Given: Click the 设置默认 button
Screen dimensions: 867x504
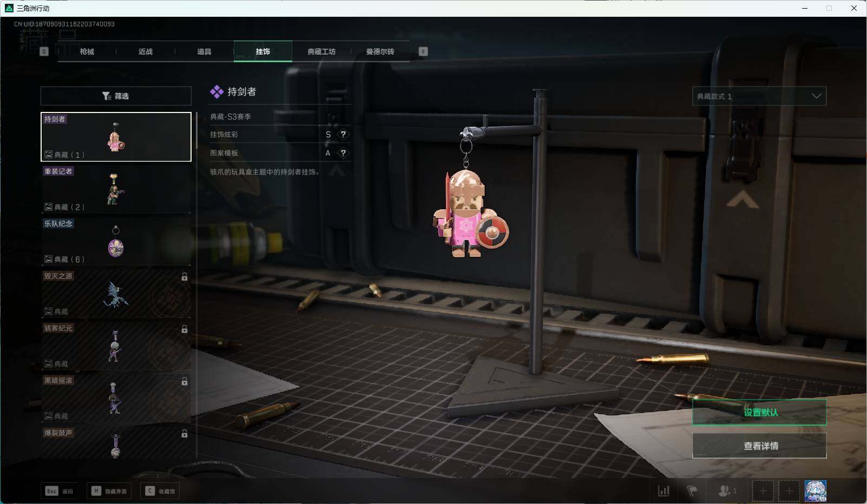Looking at the screenshot, I should (x=759, y=412).
